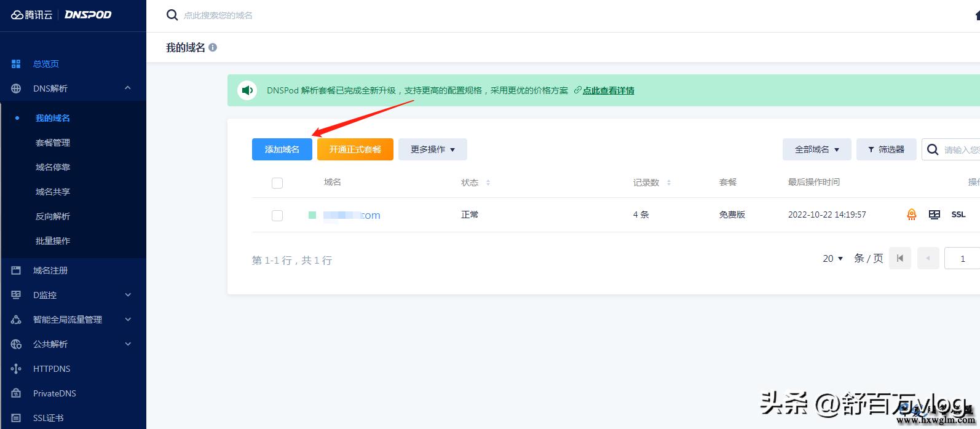The image size is (980, 429).
Task: Click the top domain search input field
Action: [218, 15]
